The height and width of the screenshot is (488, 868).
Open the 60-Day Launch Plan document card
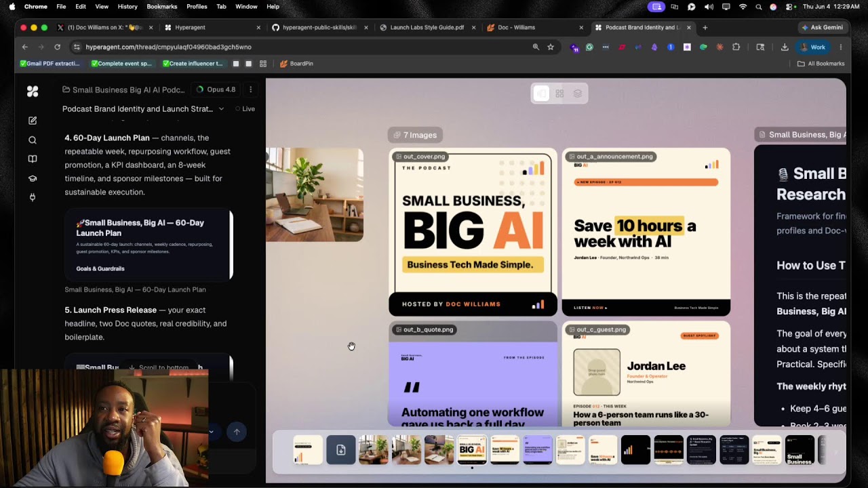pyautogui.click(x=149, y=245)
